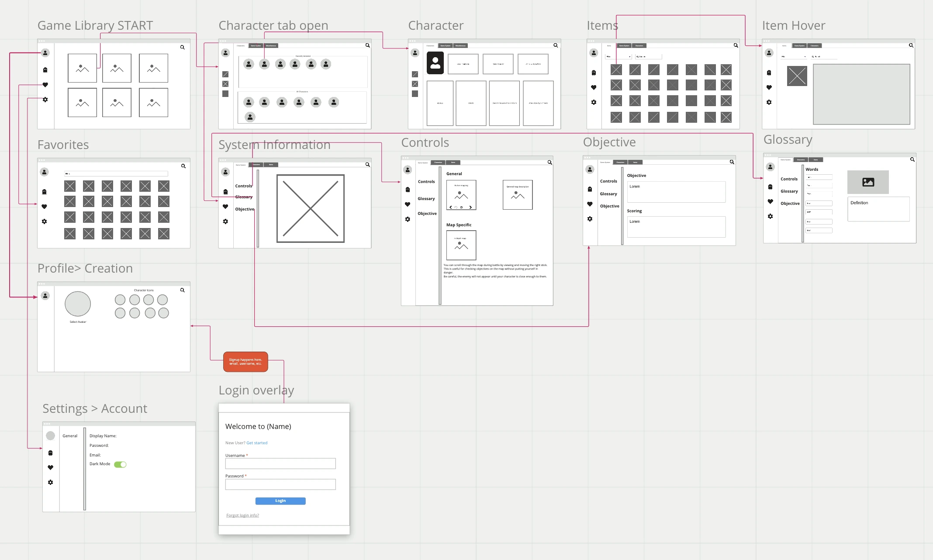This screenshot has height=560, width=933.
Task: Click search magnifier in System Information frame
Action: click(368, 165)
